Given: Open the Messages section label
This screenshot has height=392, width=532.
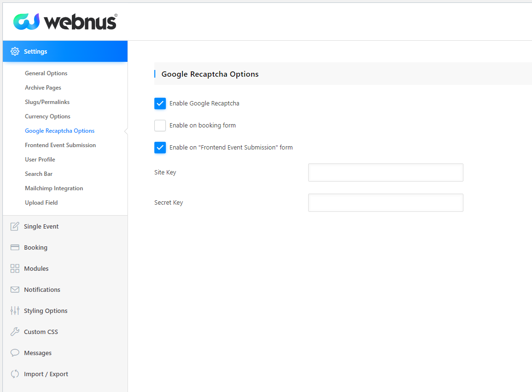Looking at the screenshot, I should coord(38,353).
